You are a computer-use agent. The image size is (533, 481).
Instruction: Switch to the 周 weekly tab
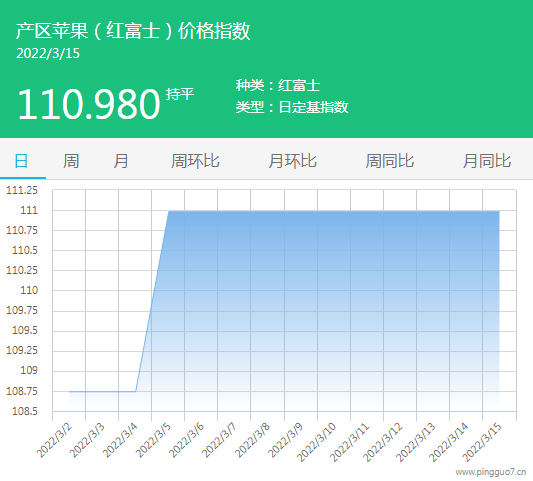[x=71, y=161]
